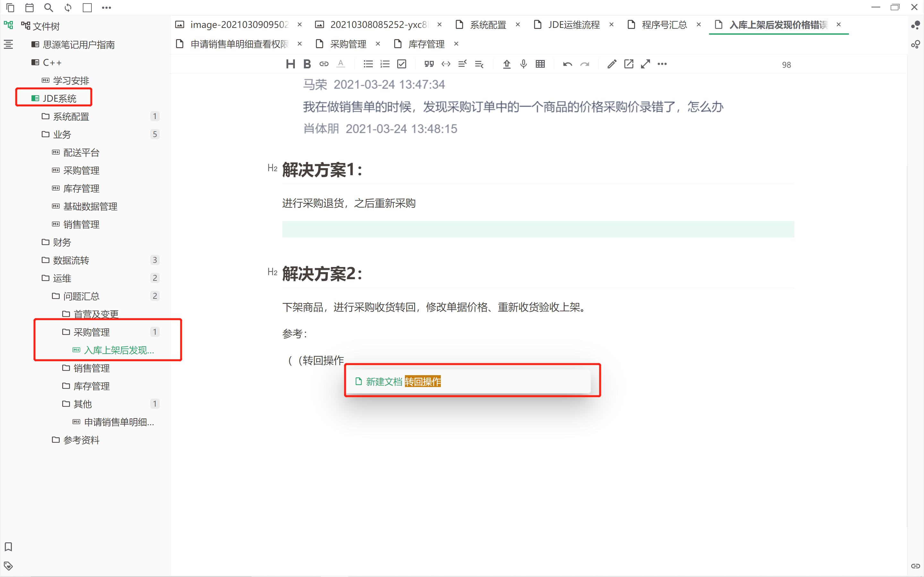Insert a task list checkbox item
The height and width of the screenshot is (577, 924).
coord(401,64)
